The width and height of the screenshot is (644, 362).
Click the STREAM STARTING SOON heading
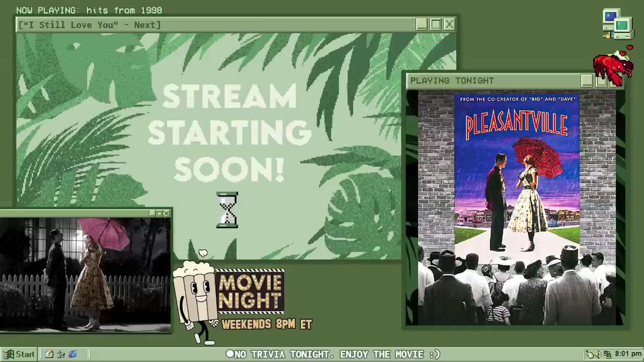click(x=229, y=133)
